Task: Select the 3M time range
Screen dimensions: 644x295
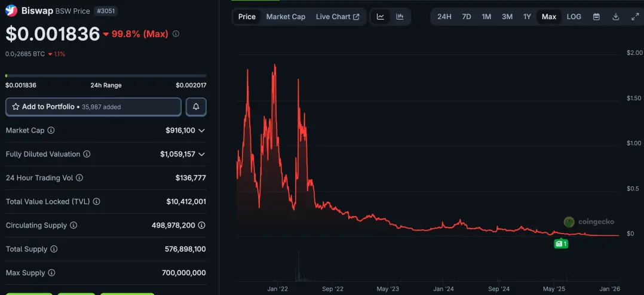Action: [507, 17]
